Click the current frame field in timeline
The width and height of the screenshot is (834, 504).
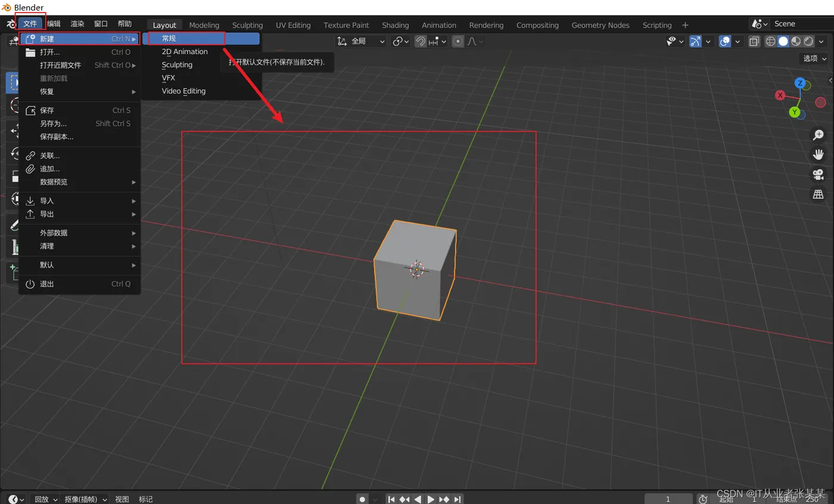tap(668, 499)
